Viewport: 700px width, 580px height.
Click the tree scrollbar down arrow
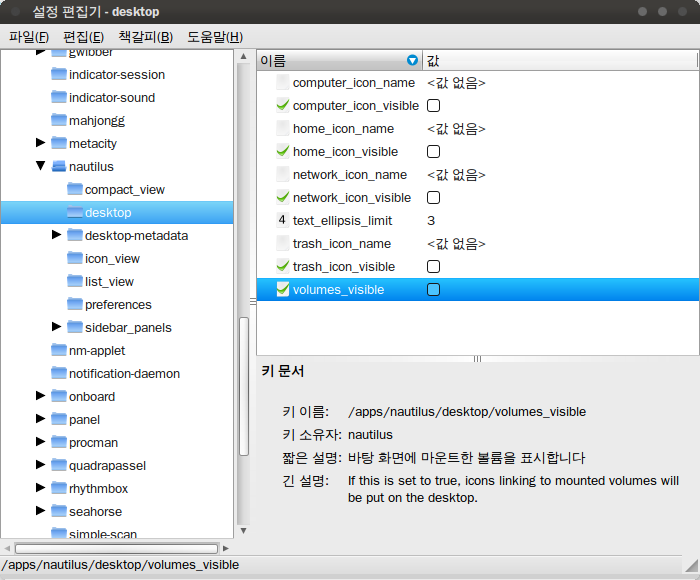tap(243, 531)
